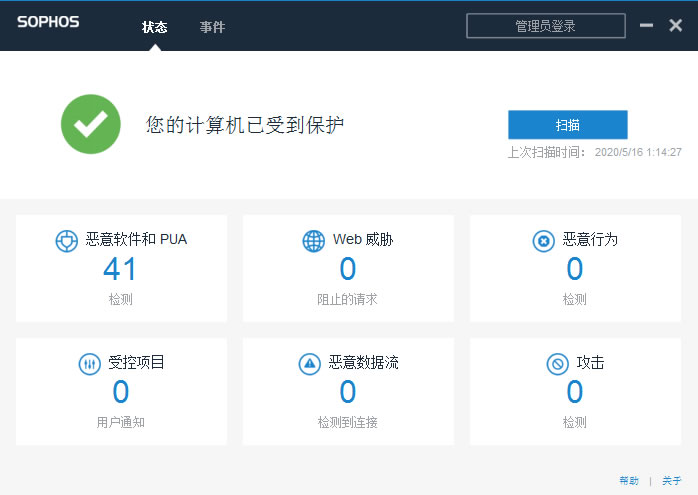Open the 受控项目 user notifications count
The width and height of the screenshot is (698, 495).
pos(120,392)
